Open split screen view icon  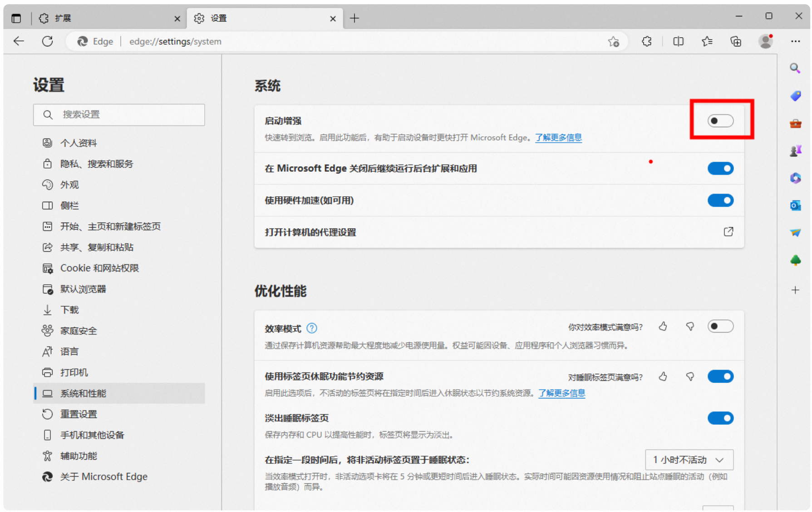click(x=678, y=41)
